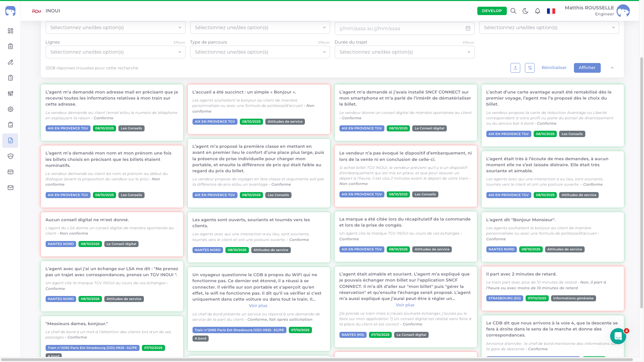Image resolution: width=644 pixels, height=362 pixels.
Task: Open the dashboard grid icon in sidebar
Action: (x=10, y=31)
